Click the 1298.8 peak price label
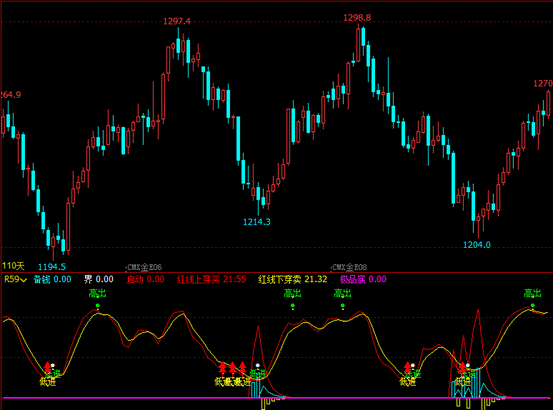Viewport: 553px width, 410px height. 357,18
